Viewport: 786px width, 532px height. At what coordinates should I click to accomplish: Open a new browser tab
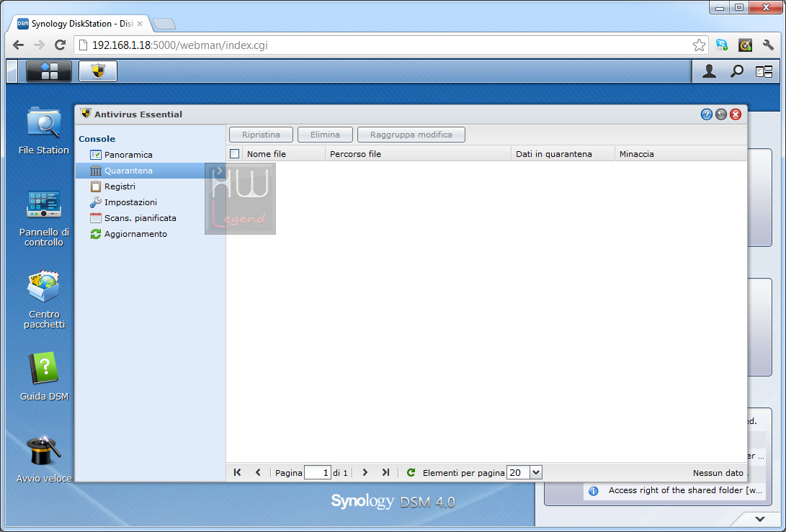point(164,24)
